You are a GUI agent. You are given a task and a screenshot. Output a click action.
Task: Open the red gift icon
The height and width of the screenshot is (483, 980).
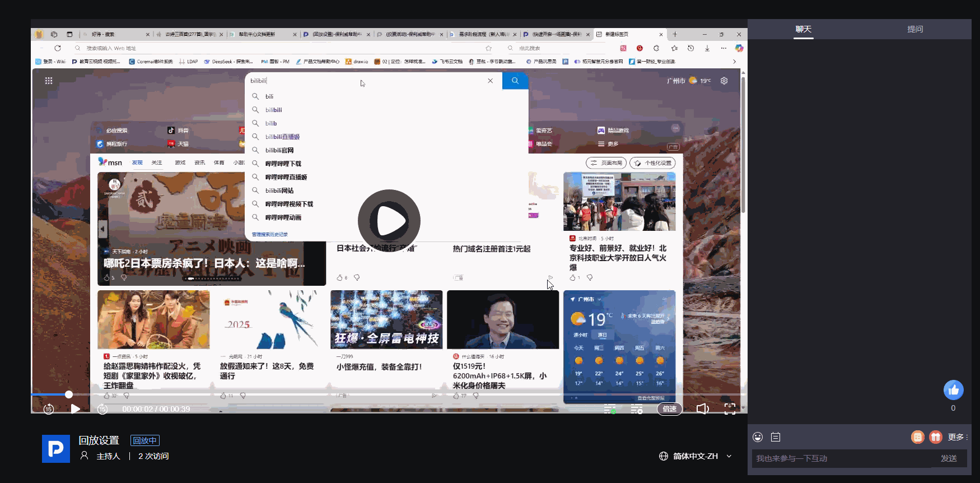click(x=936, y=437)
